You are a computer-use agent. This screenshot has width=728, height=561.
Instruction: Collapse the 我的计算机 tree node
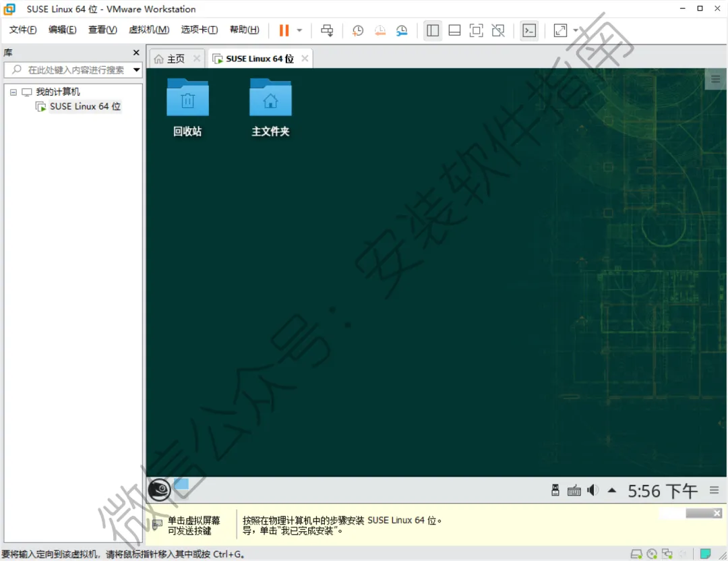pyautogui.click(x=13, y=92)
